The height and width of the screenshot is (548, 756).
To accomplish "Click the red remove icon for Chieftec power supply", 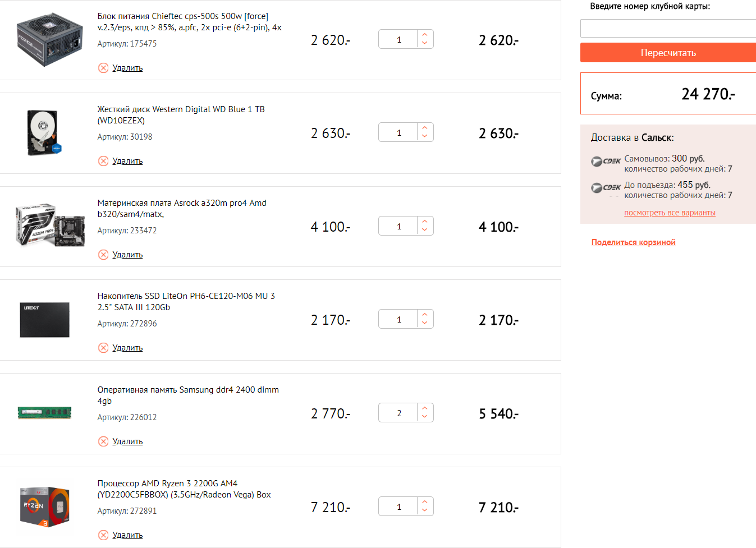I will (103, 68).
